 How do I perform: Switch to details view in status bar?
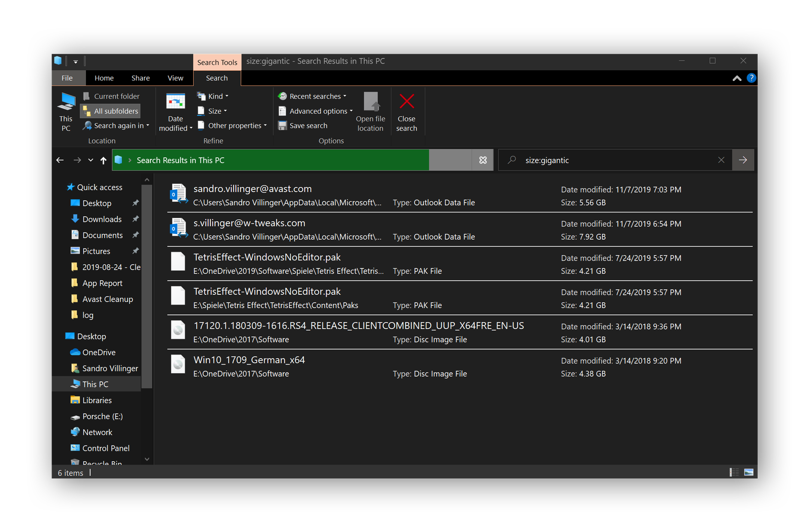click(734, 472)
